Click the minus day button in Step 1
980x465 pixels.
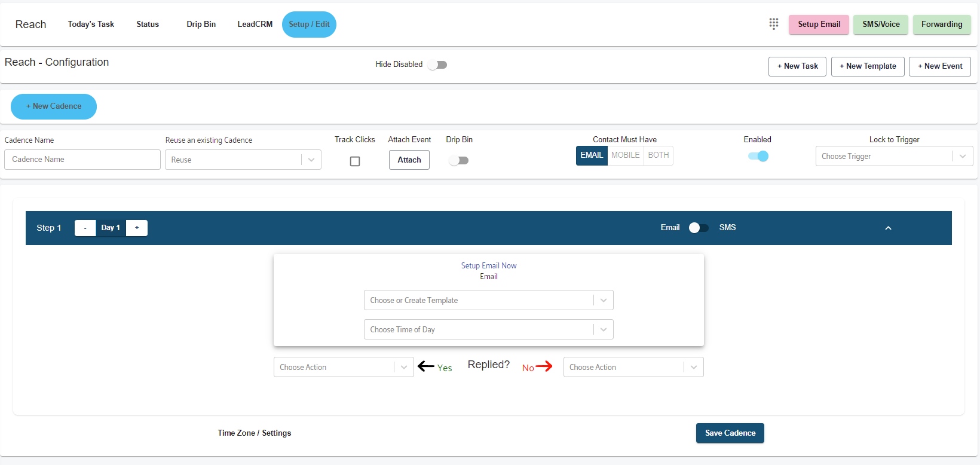click(x=85, y=228)
